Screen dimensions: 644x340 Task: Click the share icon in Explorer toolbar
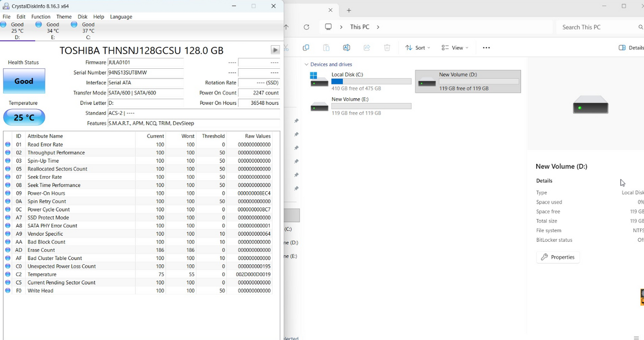tap(367, 48)
